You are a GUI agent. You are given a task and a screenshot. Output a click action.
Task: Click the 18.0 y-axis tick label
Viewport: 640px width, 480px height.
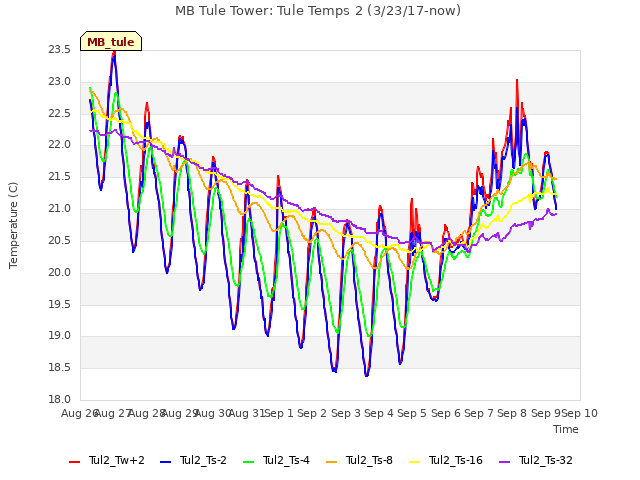(x=60, y=400)
